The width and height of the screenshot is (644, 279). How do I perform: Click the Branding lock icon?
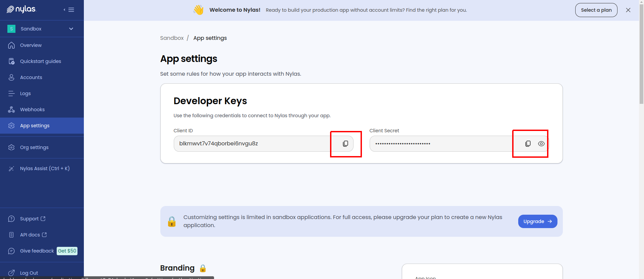click(x=203, y=268)
